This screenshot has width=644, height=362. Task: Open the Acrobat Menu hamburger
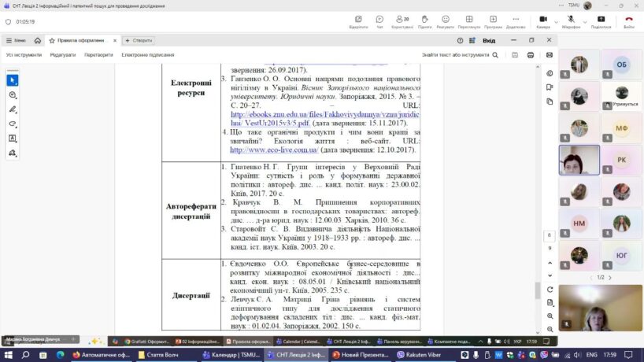coord(16,40)
